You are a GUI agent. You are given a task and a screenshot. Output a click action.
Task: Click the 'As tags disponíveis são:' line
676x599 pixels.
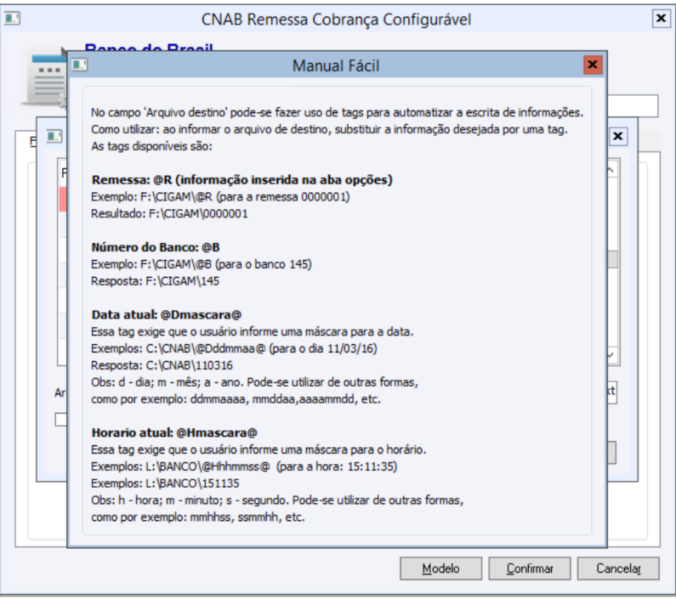pos(152,146)
